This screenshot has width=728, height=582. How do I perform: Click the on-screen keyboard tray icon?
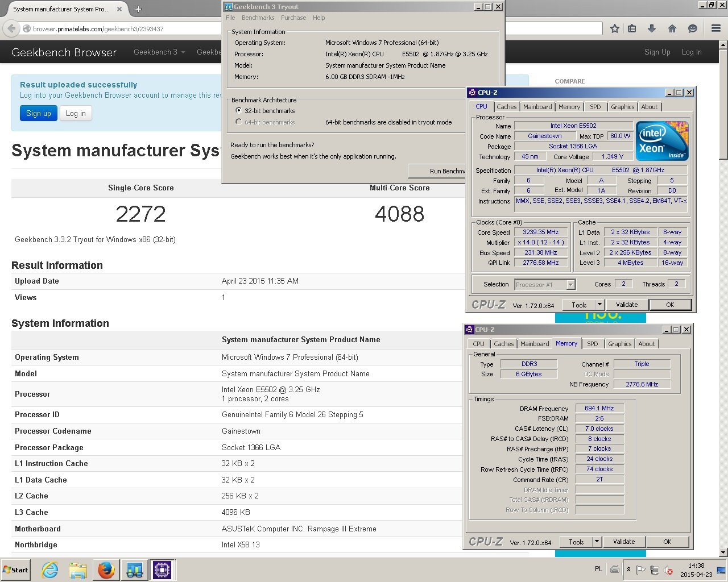coord(615,569)
